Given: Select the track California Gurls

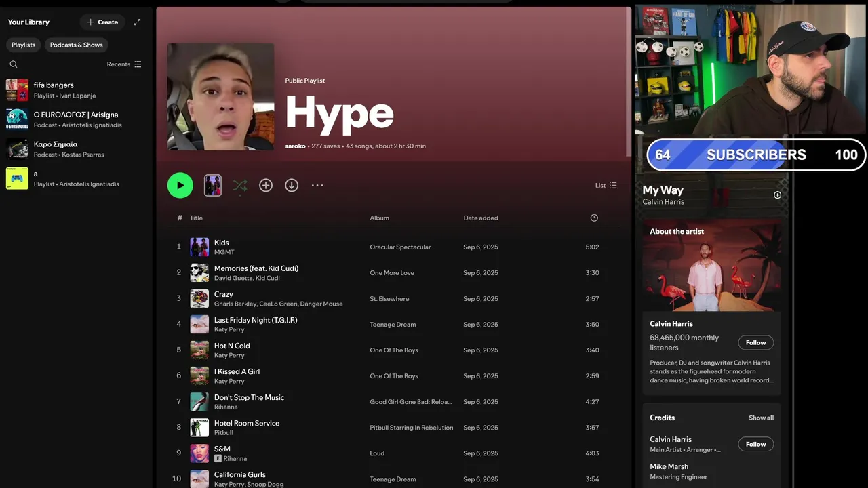Looking at the screenshot, I should tap(240, 474).
